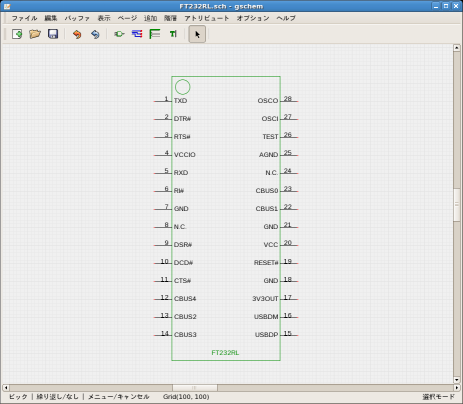The width and height of the screenshot is (463, 404).
Task: Open the オプション menu
Action: [253, 18]
